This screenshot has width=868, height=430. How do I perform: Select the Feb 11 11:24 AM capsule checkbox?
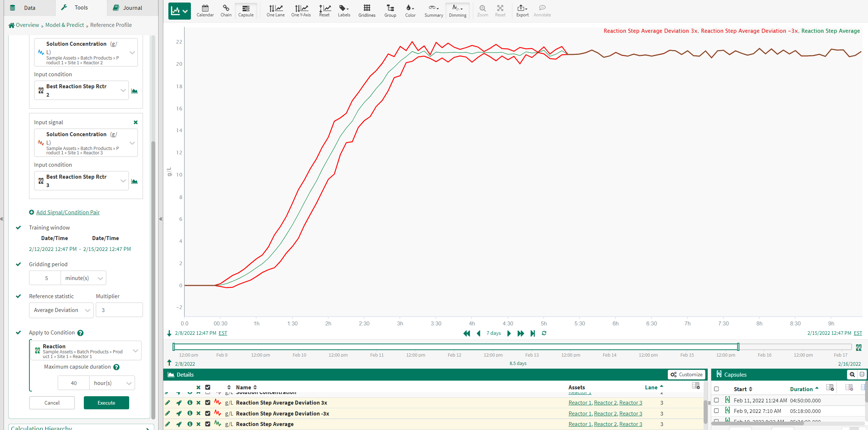716,400
